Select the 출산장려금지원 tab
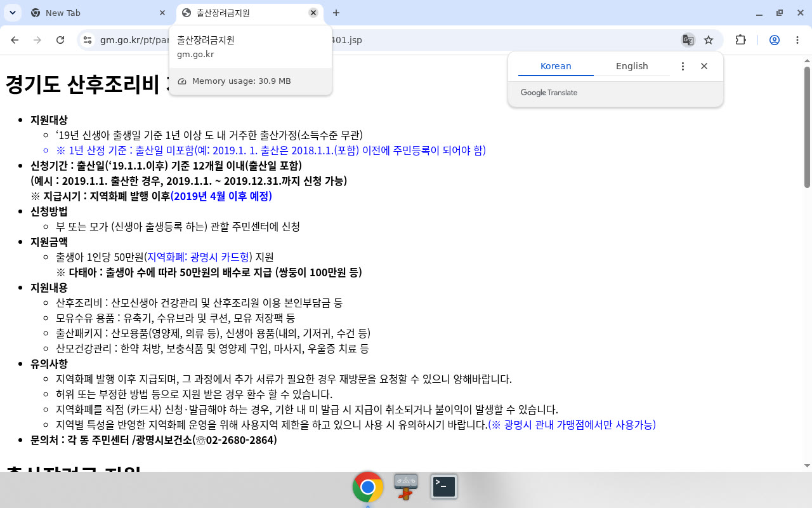This screenshot has height=508, width=812. click(249, 13)
